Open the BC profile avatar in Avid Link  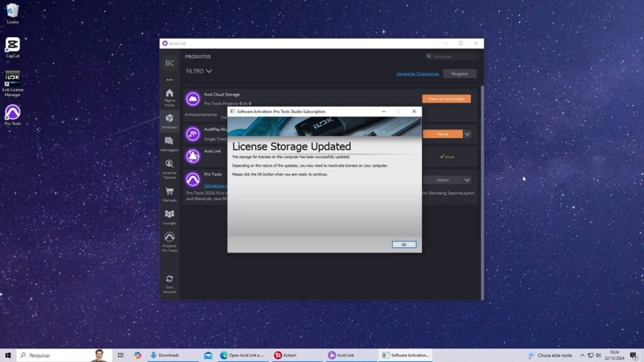click(x=170, y=63)
